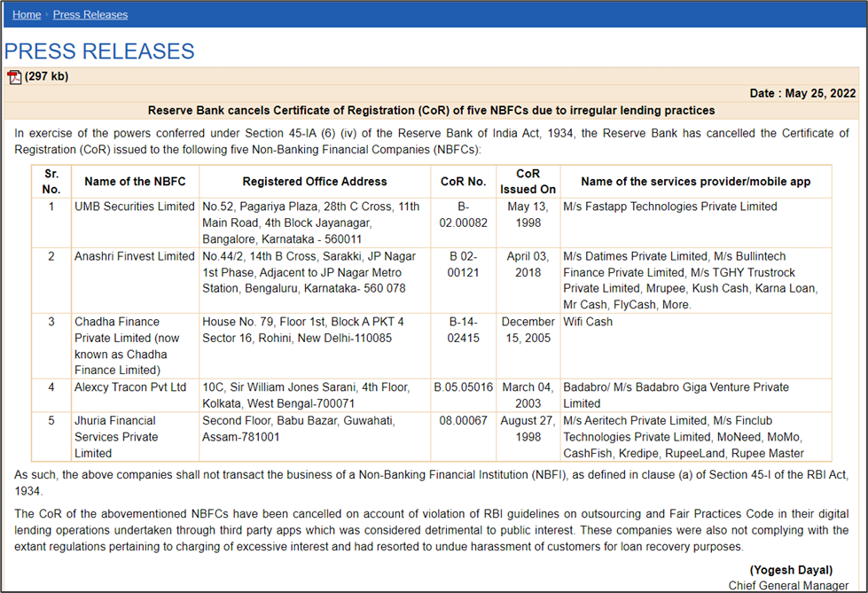Screen dimensions: 868x593
Task: Select CoR number B 02-00121
Action: [464, 280]
